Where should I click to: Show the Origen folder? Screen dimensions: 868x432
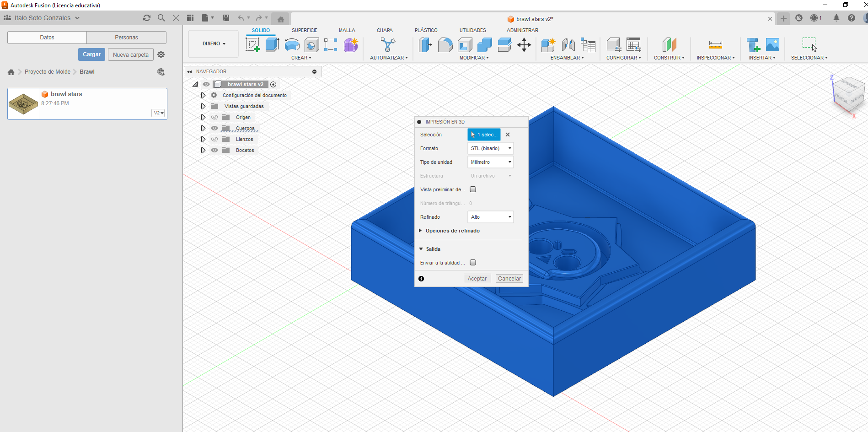[214, 117]
